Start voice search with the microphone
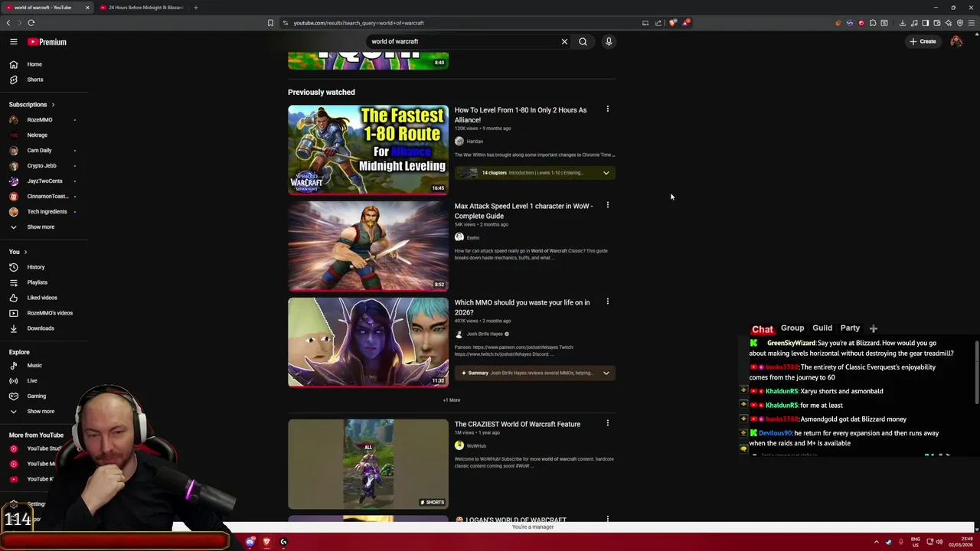 click(609, 41)
